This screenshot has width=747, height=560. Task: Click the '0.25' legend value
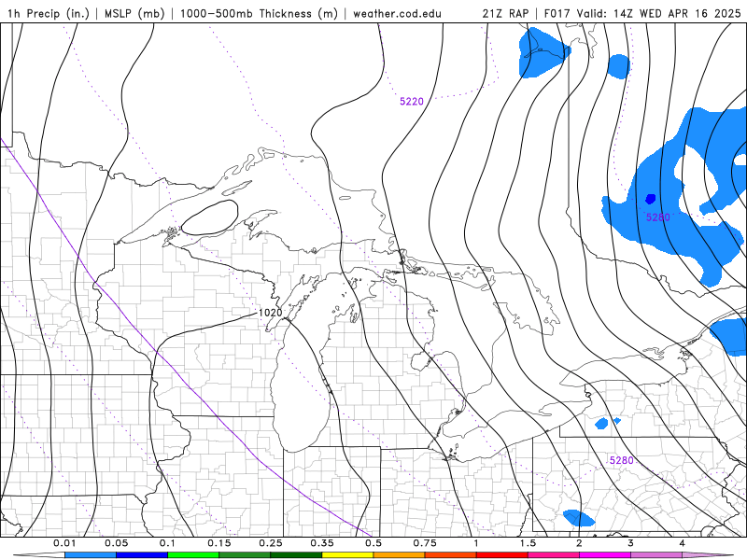[271, 543]
